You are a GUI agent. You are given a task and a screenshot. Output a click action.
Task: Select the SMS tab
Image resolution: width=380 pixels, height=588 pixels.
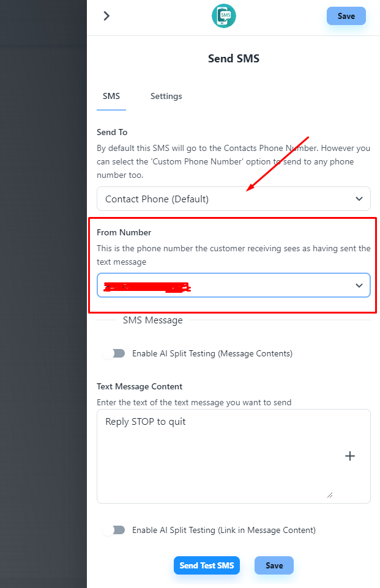(x=111, y=96)
